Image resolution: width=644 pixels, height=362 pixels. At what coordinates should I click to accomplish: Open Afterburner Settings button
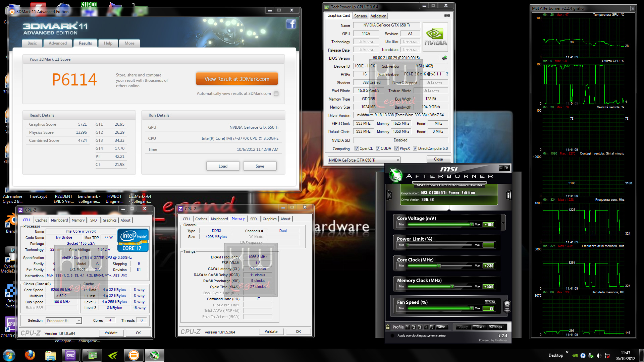click(495, 327)
